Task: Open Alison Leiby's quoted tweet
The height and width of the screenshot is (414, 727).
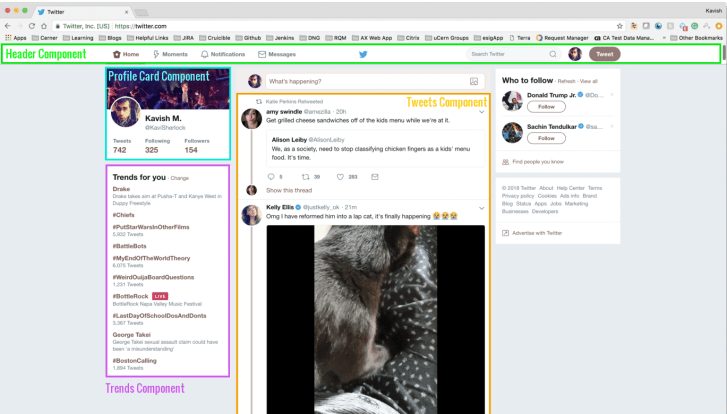Action: [x=376, y=148]
